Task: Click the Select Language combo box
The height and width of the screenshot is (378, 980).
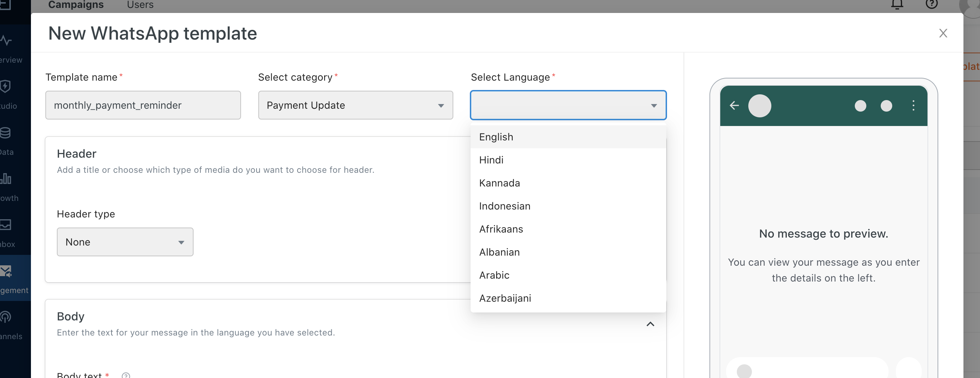Action: click(568, 105)
